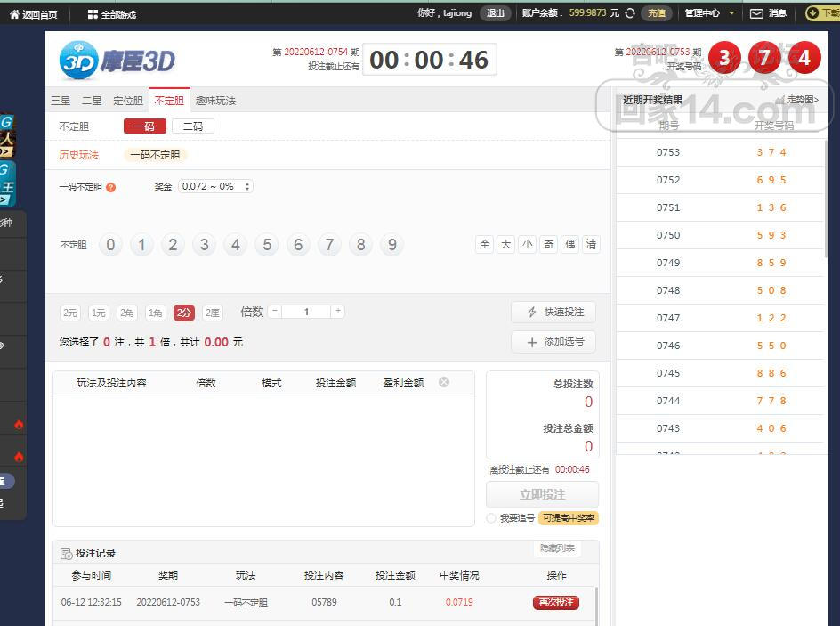Clear bet list with the X icon
Viewport: 840px width, 626px height.
coord(444,382)
